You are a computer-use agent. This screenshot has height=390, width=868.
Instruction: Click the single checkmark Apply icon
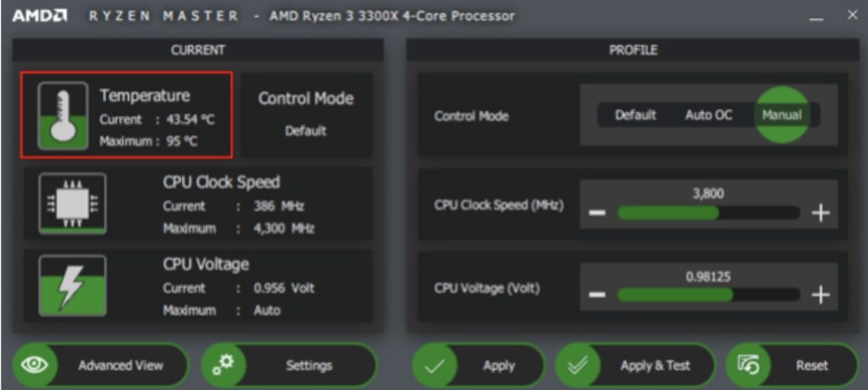[434, 365]
